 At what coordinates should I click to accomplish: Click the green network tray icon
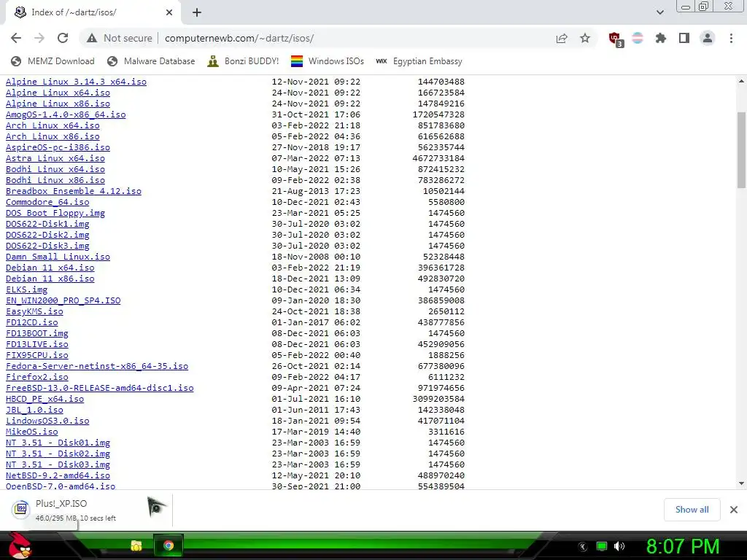(x=602, y=546)
